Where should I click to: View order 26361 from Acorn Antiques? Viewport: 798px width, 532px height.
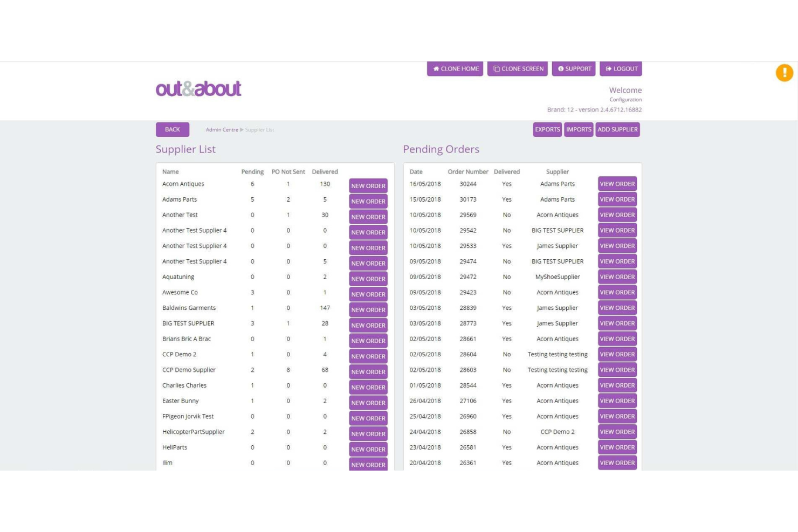point(617,462)
